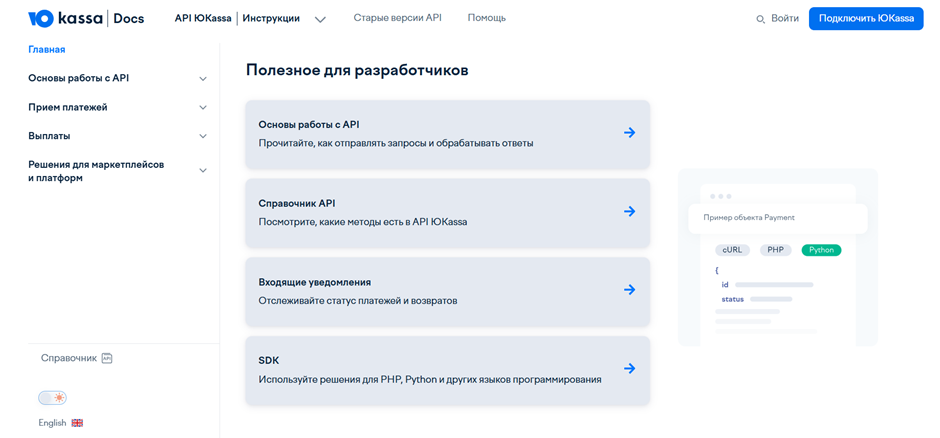Image resolution: width=940 pixels, height=438 pixels.
Task: Select Инструкции in header
Action: coord(272,19)
